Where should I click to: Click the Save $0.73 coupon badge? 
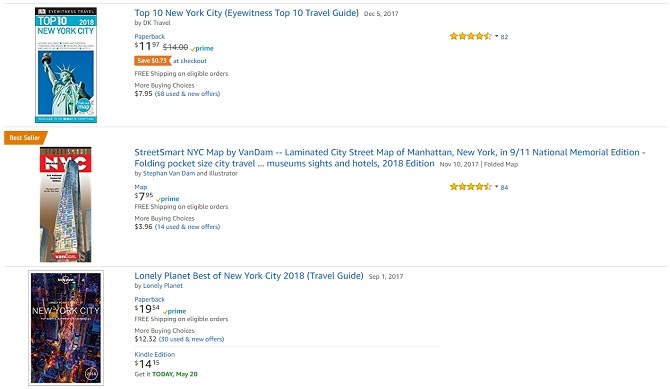tap(153, 61)
